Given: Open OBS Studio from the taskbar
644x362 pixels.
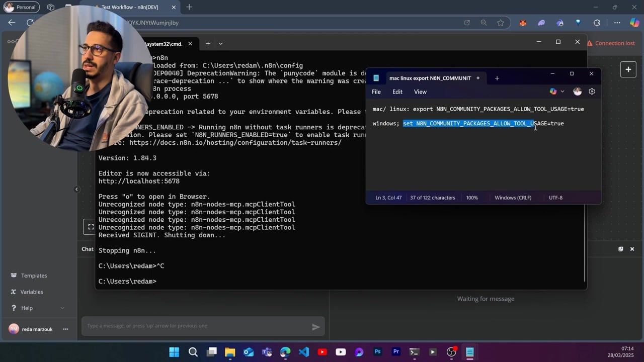Looking at the screenshot, I should 451,352.
